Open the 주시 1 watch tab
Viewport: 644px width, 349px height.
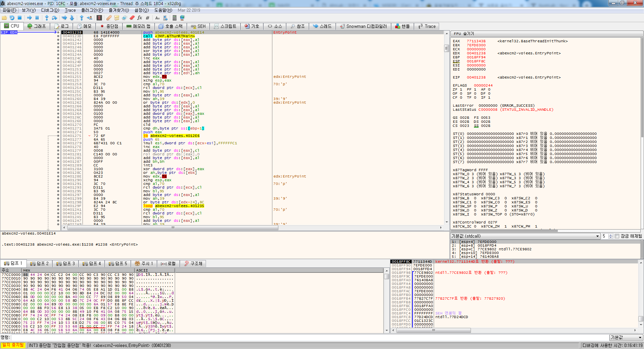pos(144,263)
